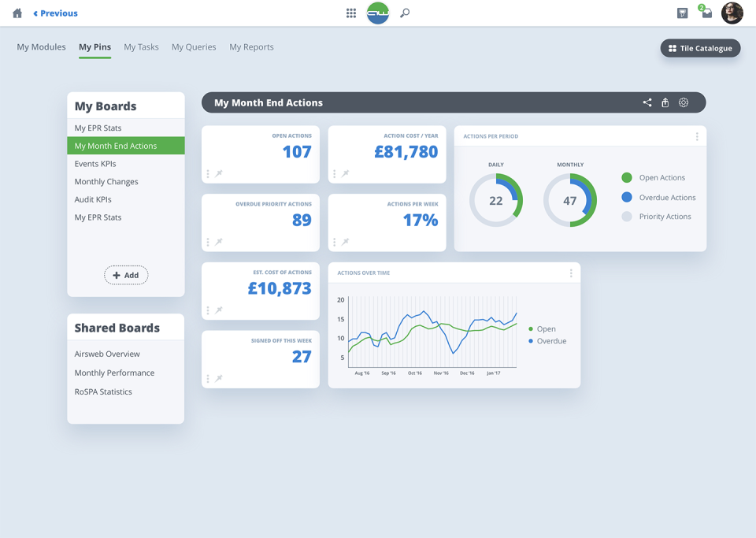Switch to My Modules tab
Viewport: 756px width, 538px height.
tap(42, 47)
